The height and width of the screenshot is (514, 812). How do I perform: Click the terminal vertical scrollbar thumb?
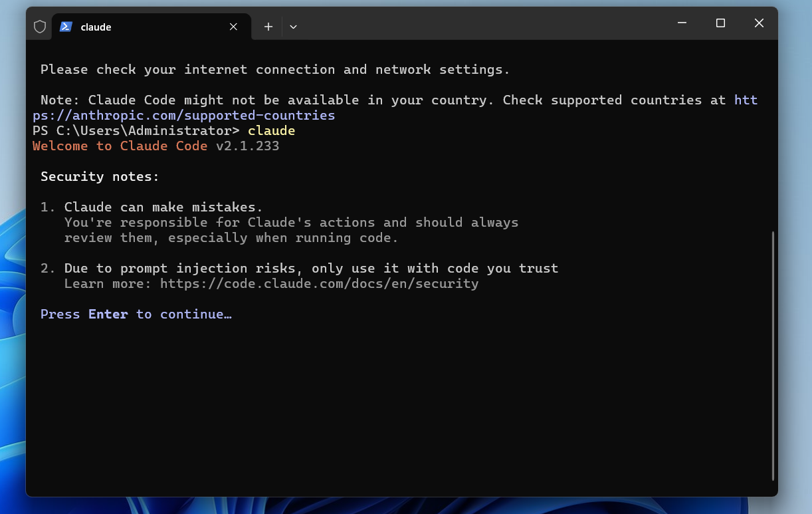773,356
